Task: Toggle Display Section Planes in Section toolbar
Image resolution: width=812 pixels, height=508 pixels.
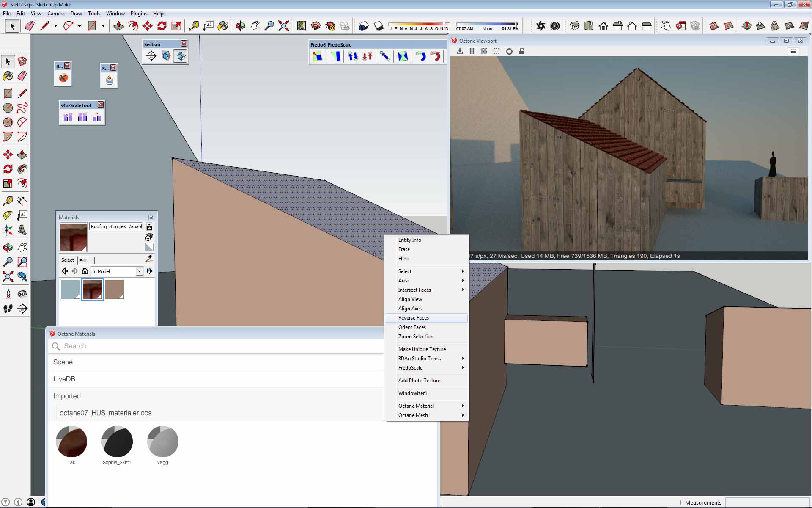Action: point(166,56)
